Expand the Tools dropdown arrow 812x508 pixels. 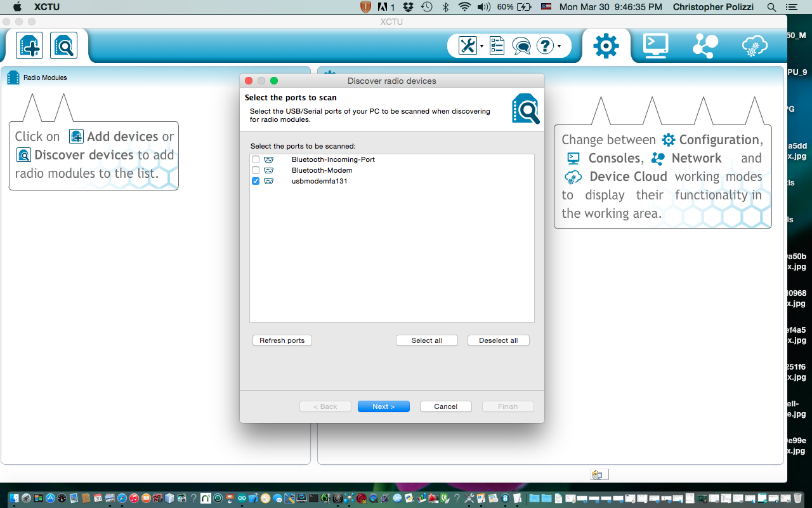pos(482,46)
